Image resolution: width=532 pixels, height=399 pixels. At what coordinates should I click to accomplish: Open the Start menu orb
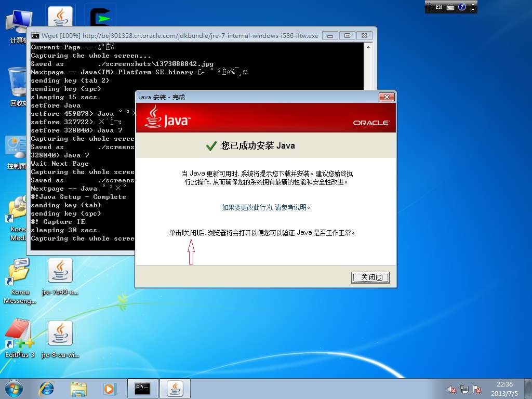pos(14,388)
